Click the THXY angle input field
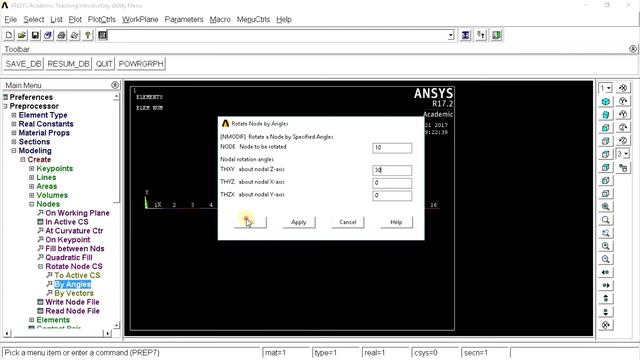The image size is (640, 360). (392, 170)
